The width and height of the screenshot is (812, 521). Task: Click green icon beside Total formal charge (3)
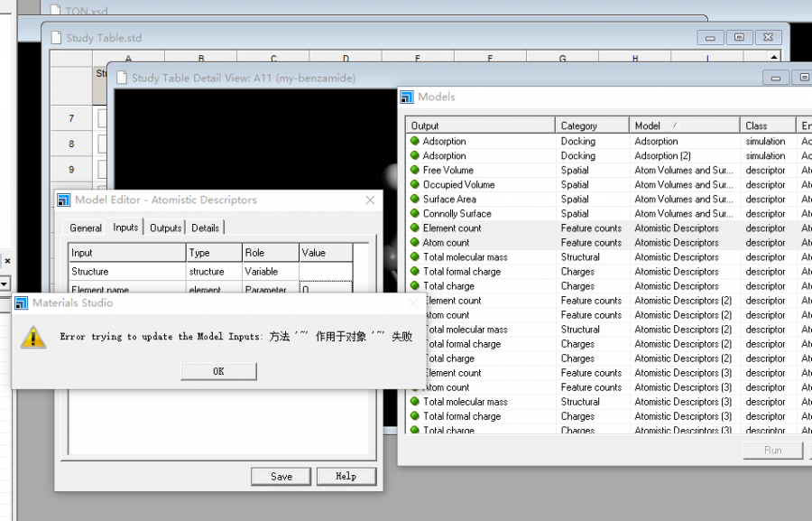pyautogui.click(x=415, y=415)
